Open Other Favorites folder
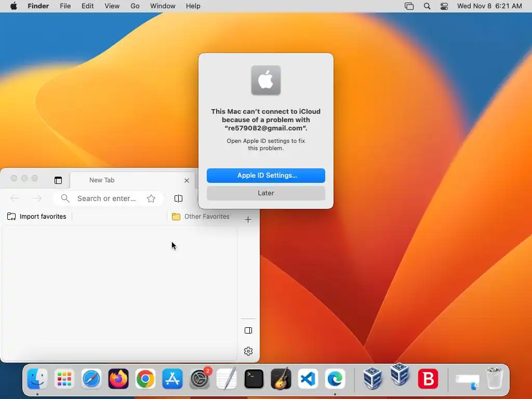 201,217
